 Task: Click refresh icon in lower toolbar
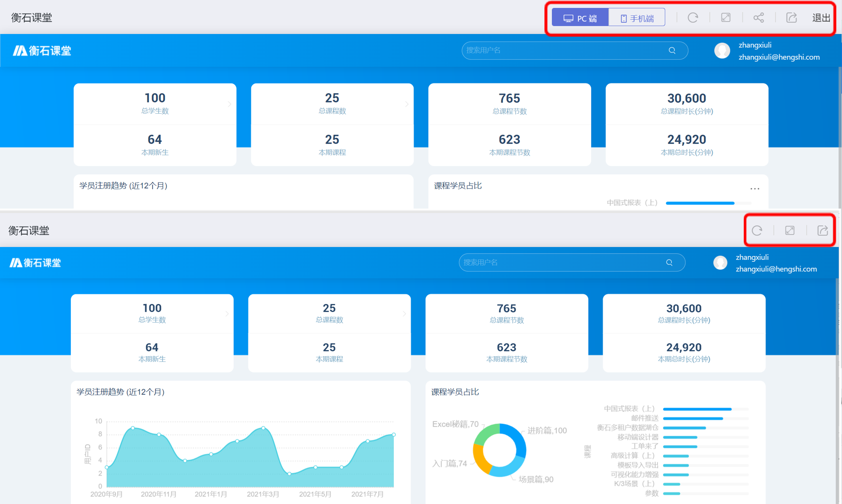[x=757, y=231]
